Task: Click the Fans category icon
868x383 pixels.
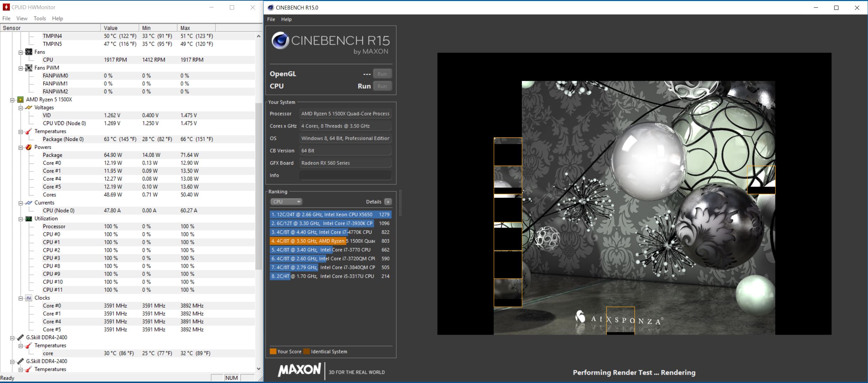Action: click(x=29, y=52)
